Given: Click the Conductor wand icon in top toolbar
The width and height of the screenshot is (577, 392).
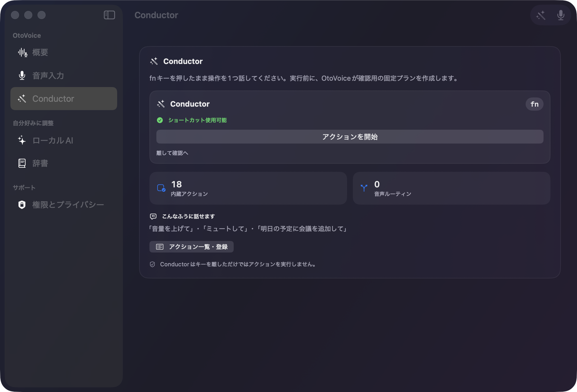Looking at the screenshot, I should coord(541,15).
